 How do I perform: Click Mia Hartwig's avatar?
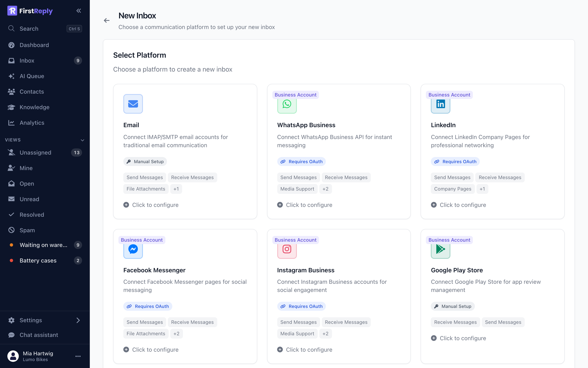(13, 356)
